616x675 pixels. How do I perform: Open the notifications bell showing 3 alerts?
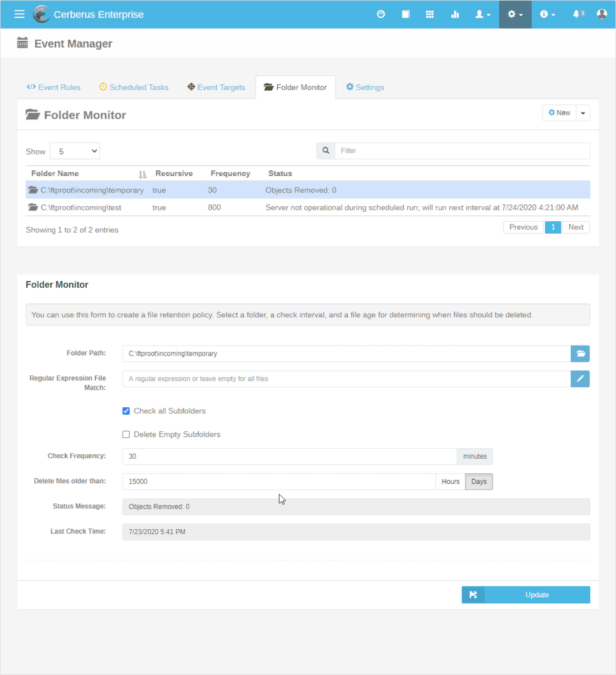578,14
